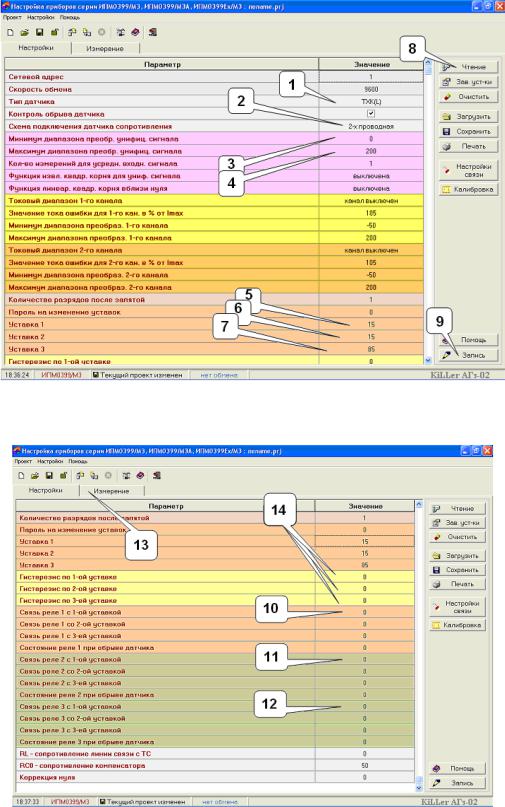505x807 pixels.
Task: Click the padlock icon in top window toolbar
Action: pos(54,32)
